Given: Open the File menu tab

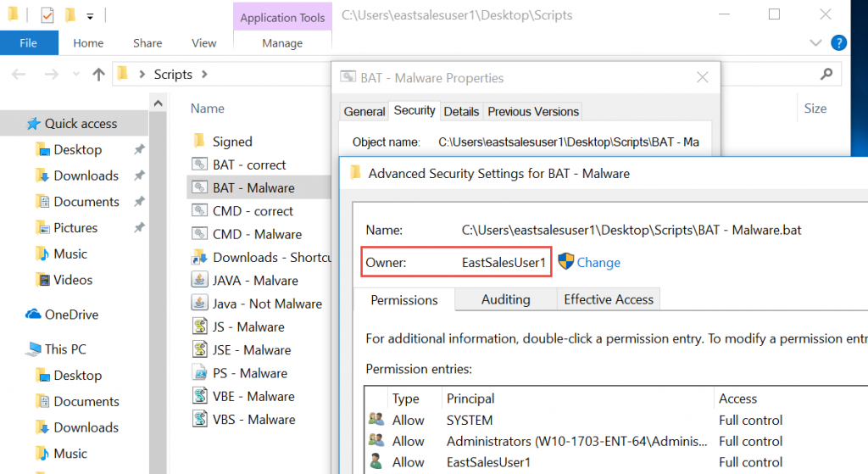Looking at the screenshot, I should tap(29, 42).
